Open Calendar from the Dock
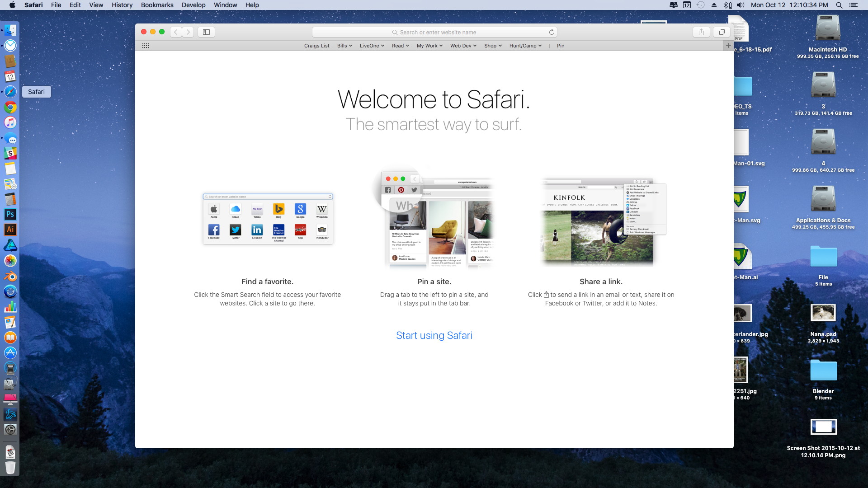This screenshot has width=868, height=488. coord(10,76)
